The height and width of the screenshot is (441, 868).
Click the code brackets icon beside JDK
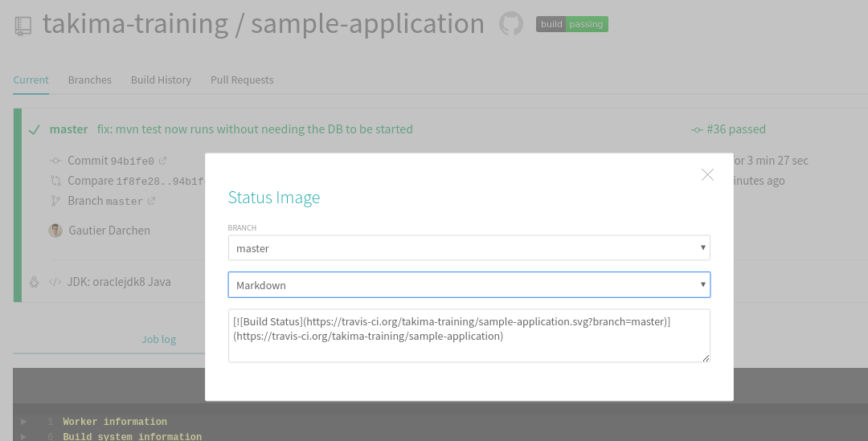[55, 282]
